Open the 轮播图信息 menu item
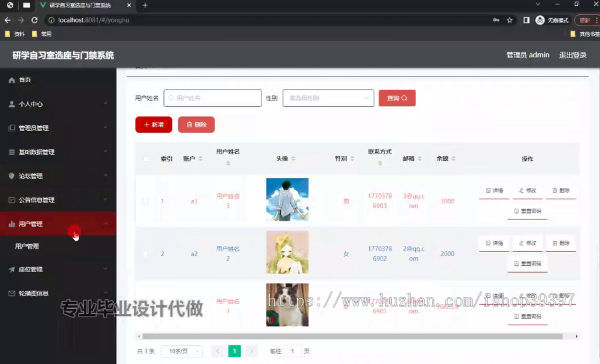This screenshot has height=364, width=600. [x=58, y=293]
